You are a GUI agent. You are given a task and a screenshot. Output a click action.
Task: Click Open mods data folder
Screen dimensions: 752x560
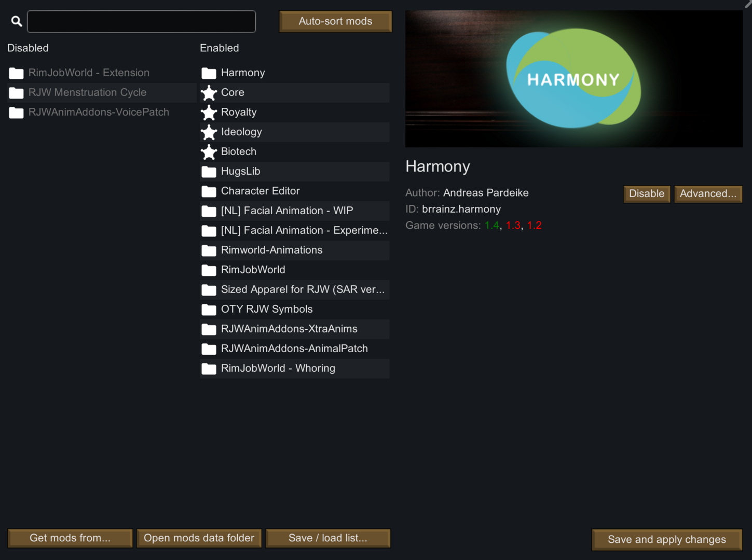click(x=198, y=538)
